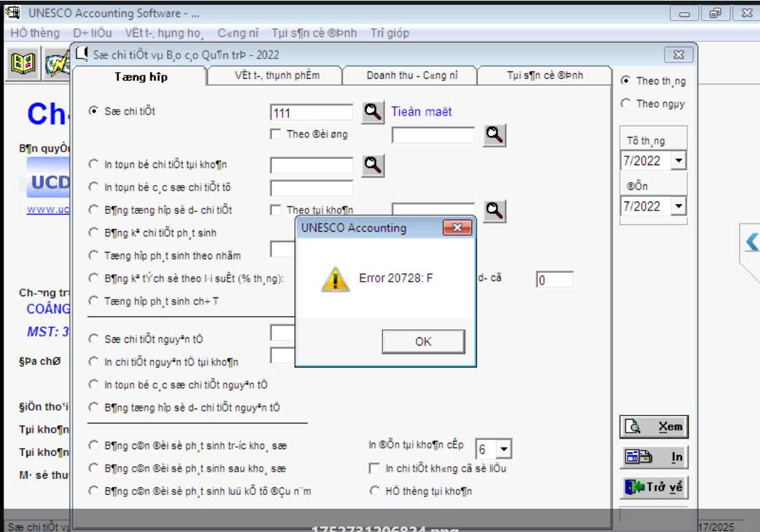The height and width of the screenshot is (532, 760).
Task: Click the Xem preview button
Action: click(654, 426)
